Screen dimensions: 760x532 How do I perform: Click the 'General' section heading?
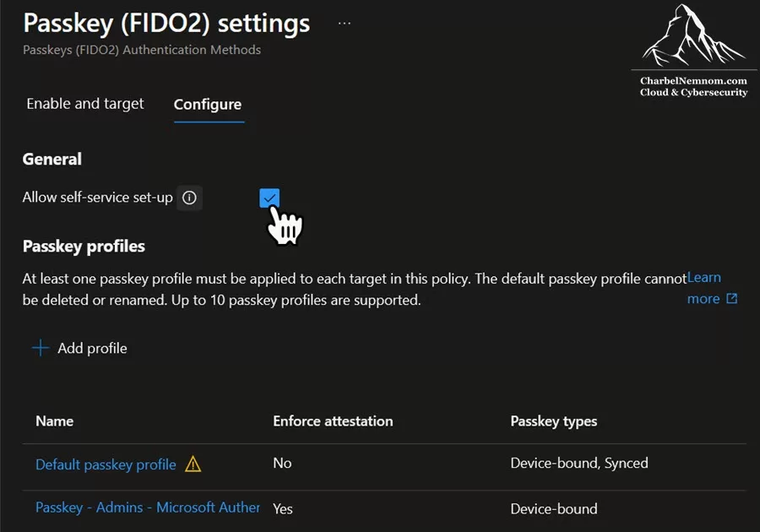pos(52,159)
